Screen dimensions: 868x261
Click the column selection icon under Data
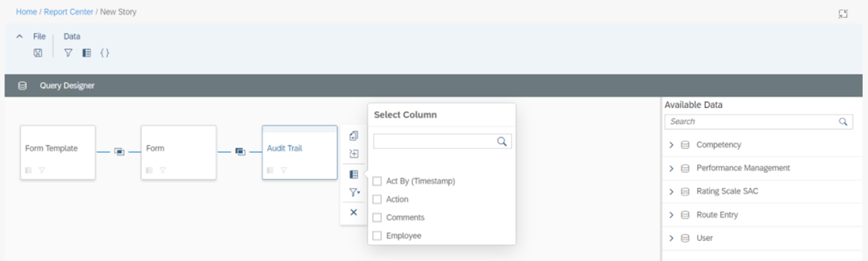(87, 53)
